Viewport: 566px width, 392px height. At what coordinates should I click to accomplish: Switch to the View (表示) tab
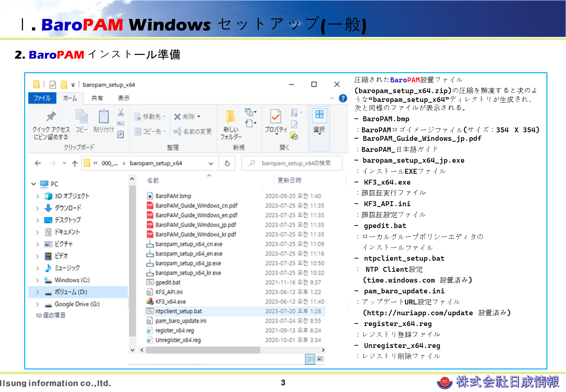tap(124, 98)
